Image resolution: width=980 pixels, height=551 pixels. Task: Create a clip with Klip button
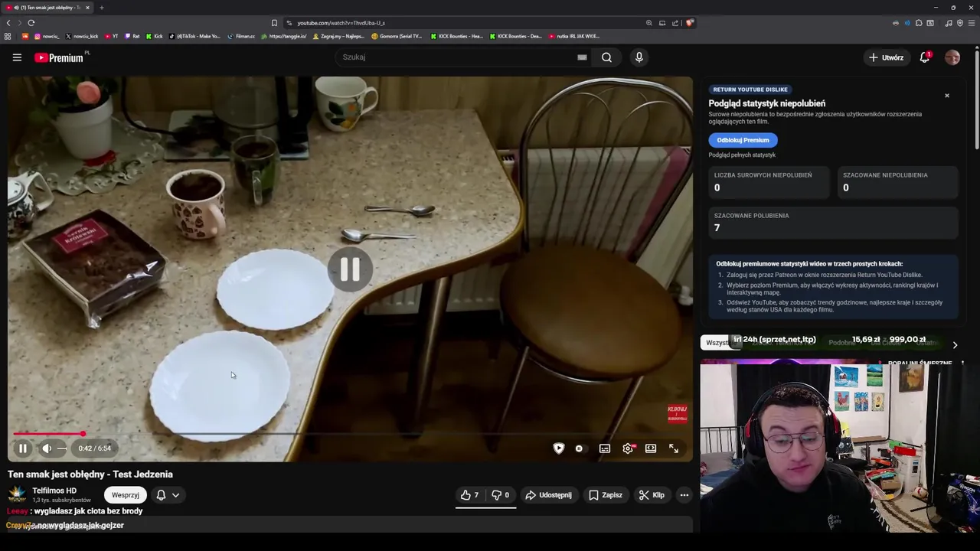tap(652, 495)
